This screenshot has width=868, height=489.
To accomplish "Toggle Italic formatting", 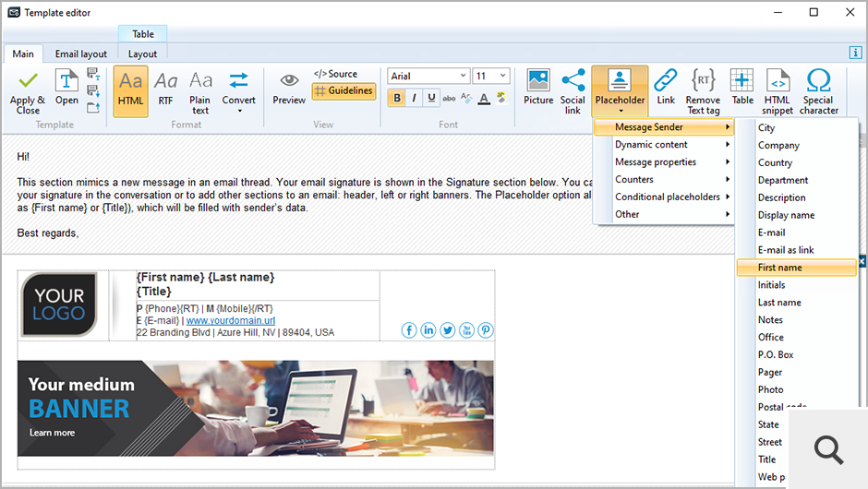I will click(x=414, y=99).
